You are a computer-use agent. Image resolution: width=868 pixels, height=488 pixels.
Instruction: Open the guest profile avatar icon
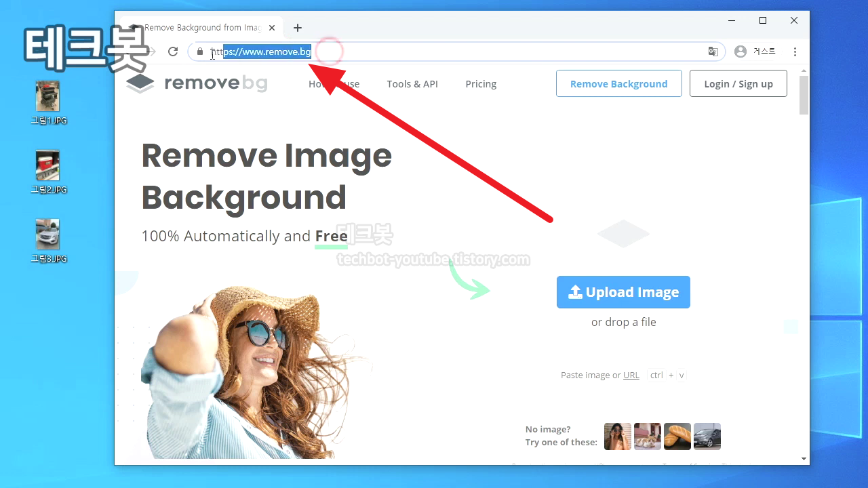click(x=741, y=52)
